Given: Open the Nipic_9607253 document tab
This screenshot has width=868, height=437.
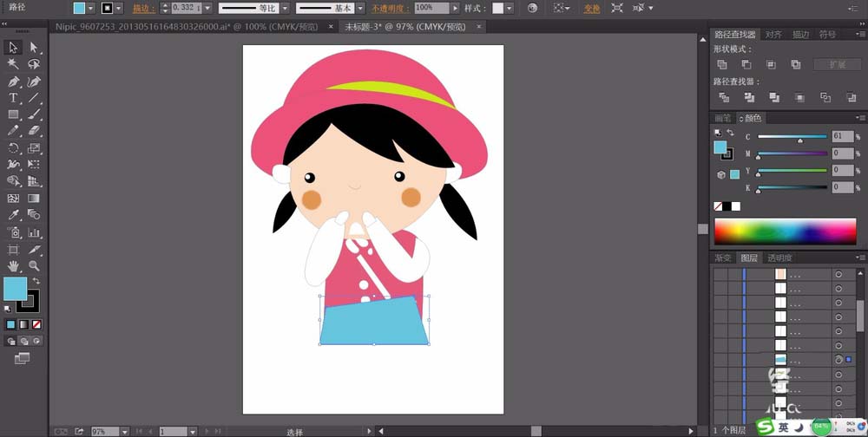Looking at the screenshot, I should pos(187,27).
